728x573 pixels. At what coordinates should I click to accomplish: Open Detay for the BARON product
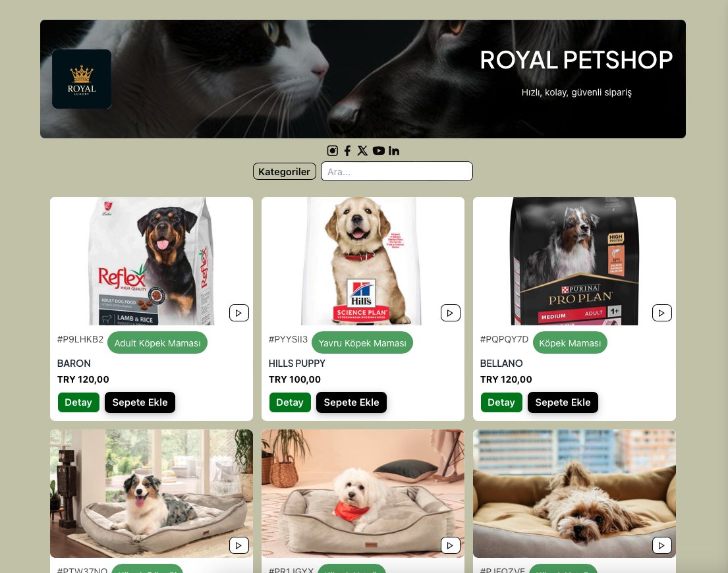78,402
